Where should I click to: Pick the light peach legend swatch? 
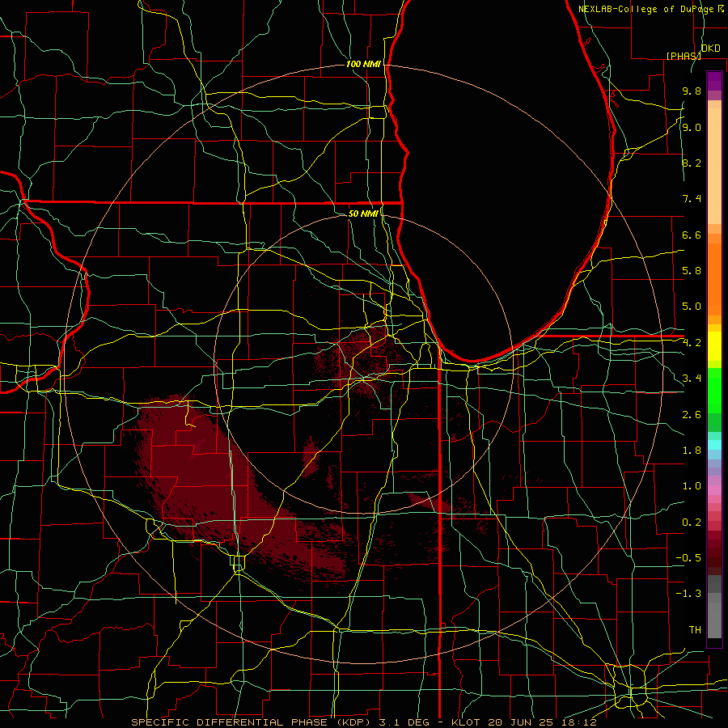pos(714,167)
